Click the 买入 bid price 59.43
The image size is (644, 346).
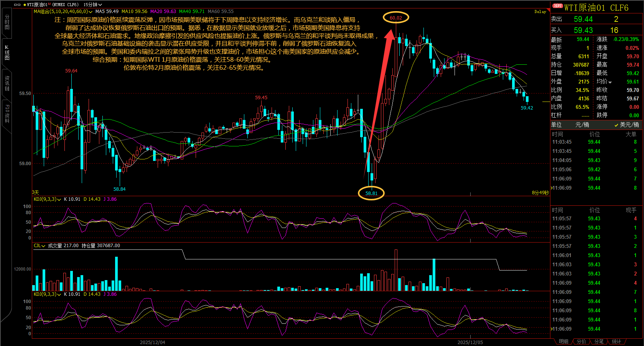(x=583, y=30)
